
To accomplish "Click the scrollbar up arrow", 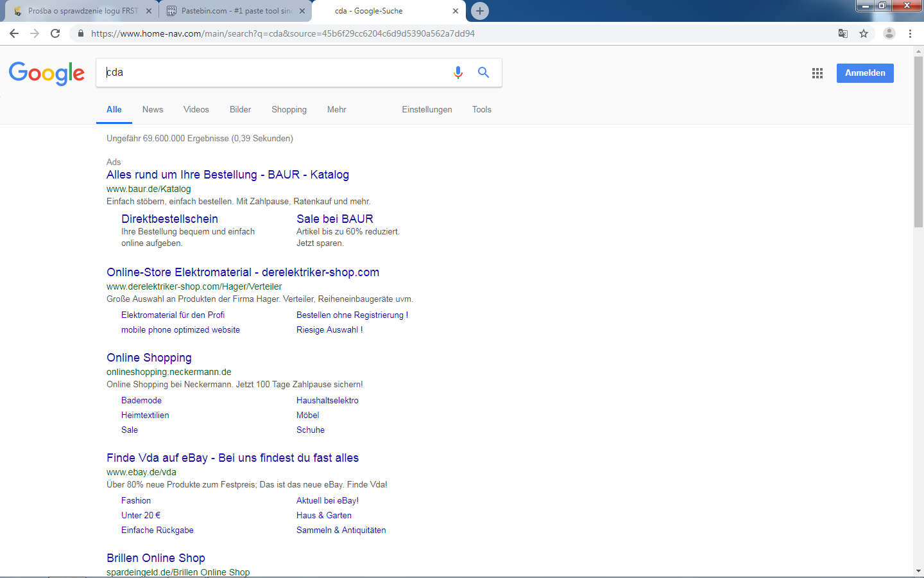I will (x=918, y=50).
